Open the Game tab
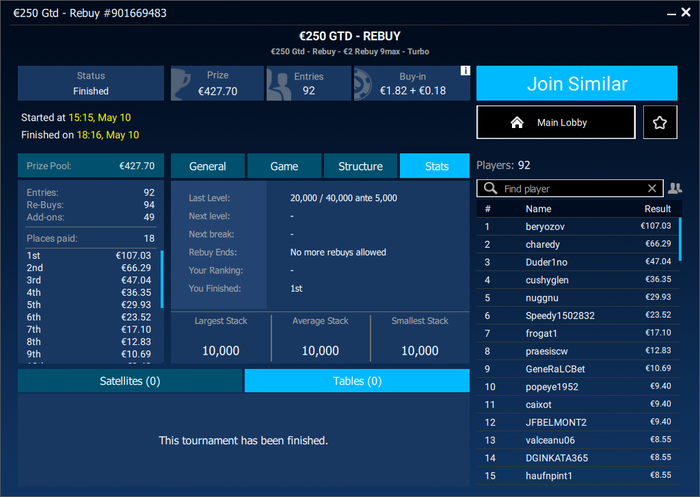The image size is (700, 497). tap(284, 166)
